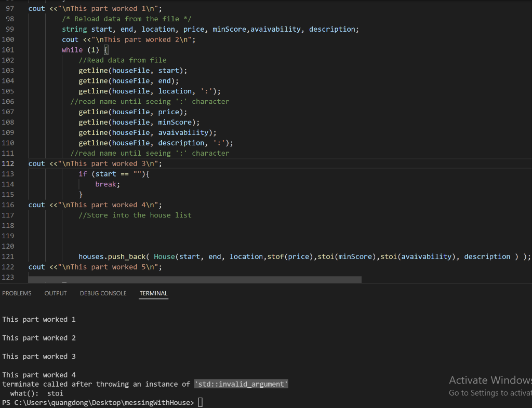Click highlighted 'std::invalid_argument' in terminal
This screenshot has height=408, width=532.
click(241, 384)
